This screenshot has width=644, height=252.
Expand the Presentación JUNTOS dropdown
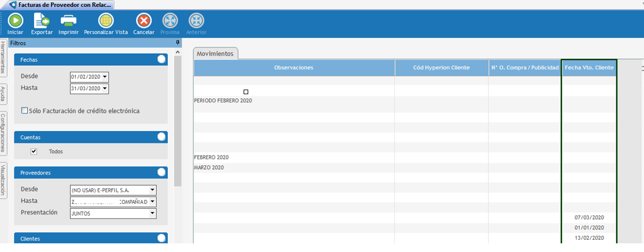point(152,213)
